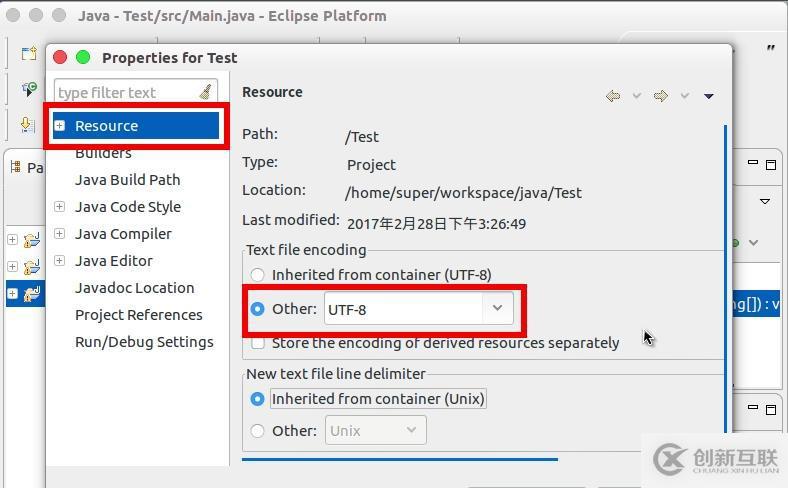Click the clear filter text broom icon
Screen dimensions: 788x488
[x=206, y=92]
